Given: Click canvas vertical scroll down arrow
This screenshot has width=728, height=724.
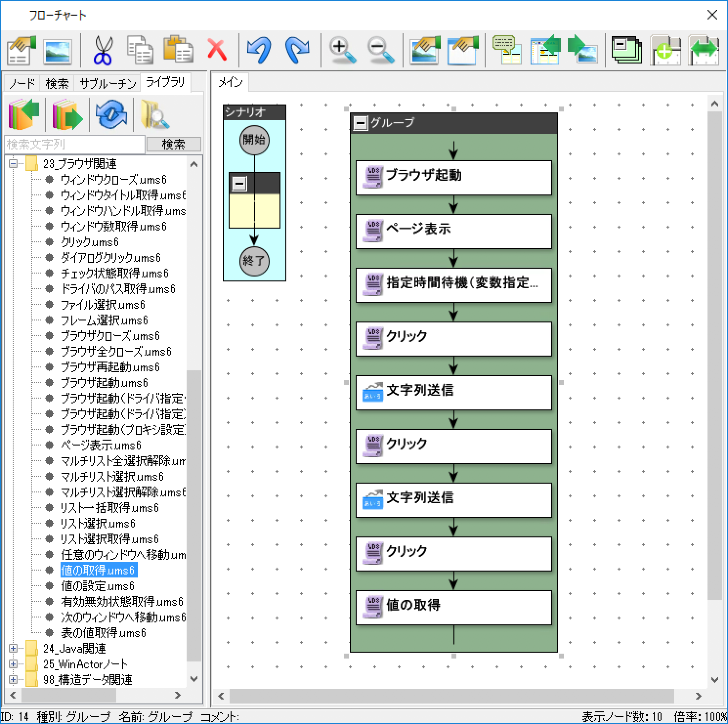Looking at the screenshot, I should click(x=715, y=680).
